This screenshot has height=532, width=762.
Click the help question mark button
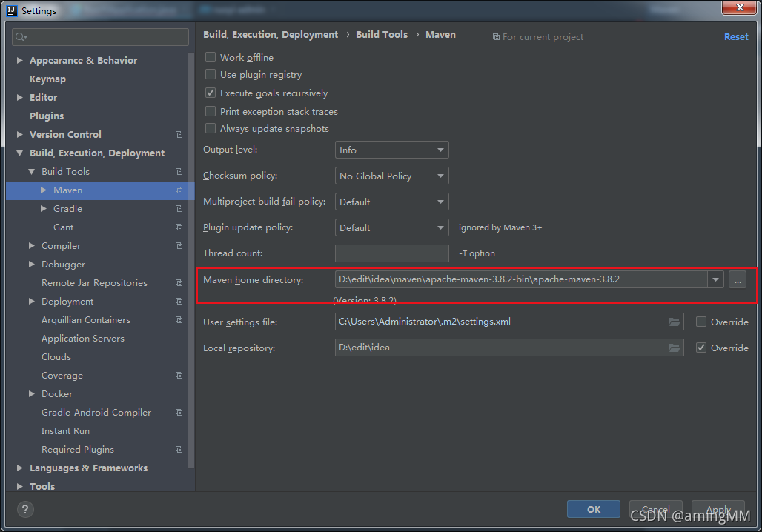coord(25,509)
